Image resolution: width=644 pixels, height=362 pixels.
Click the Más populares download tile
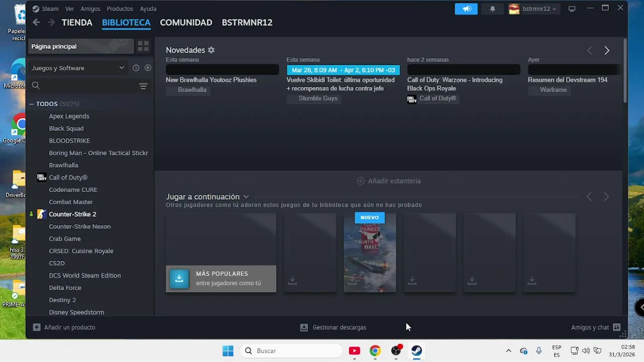[x=221, y=279]
